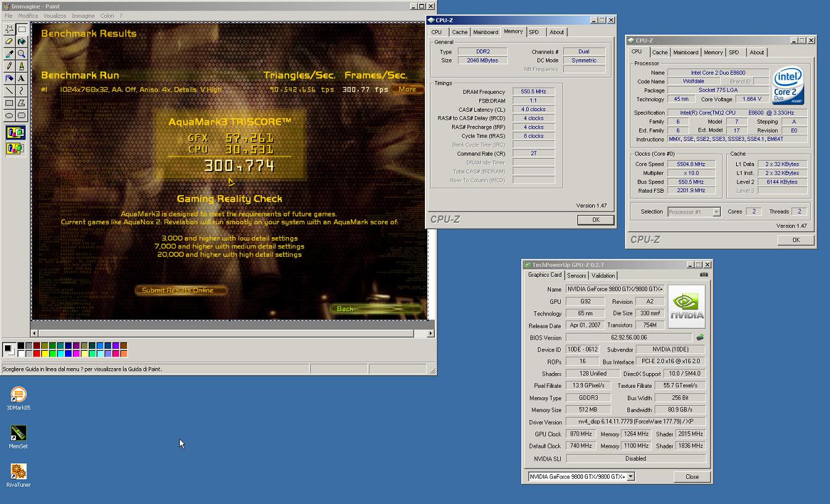Viewport: 830px width, 504px height.
Task: Click the Core Speed value 5504.8 MHz
Action: pyautogui.click(x=691, y=164)
